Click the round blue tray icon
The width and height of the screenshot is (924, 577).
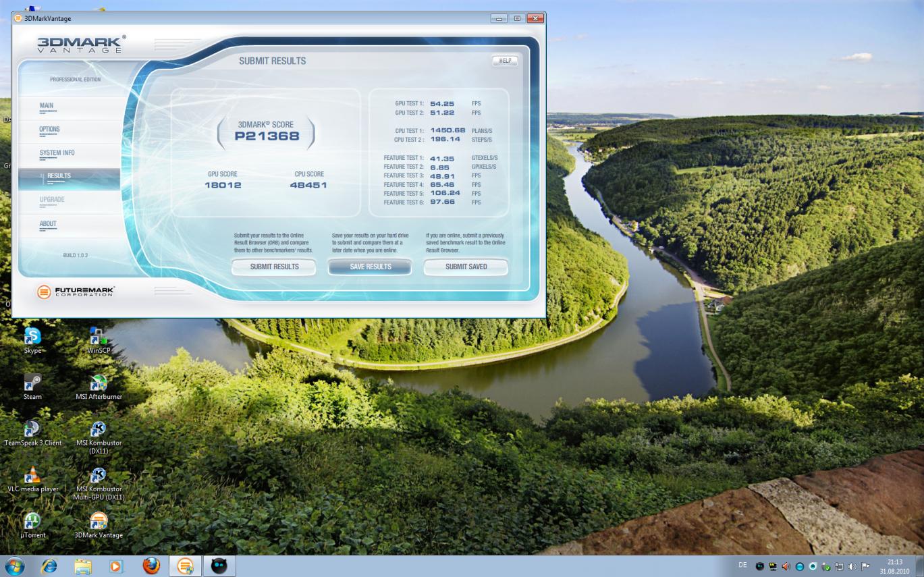coord(800,567)
